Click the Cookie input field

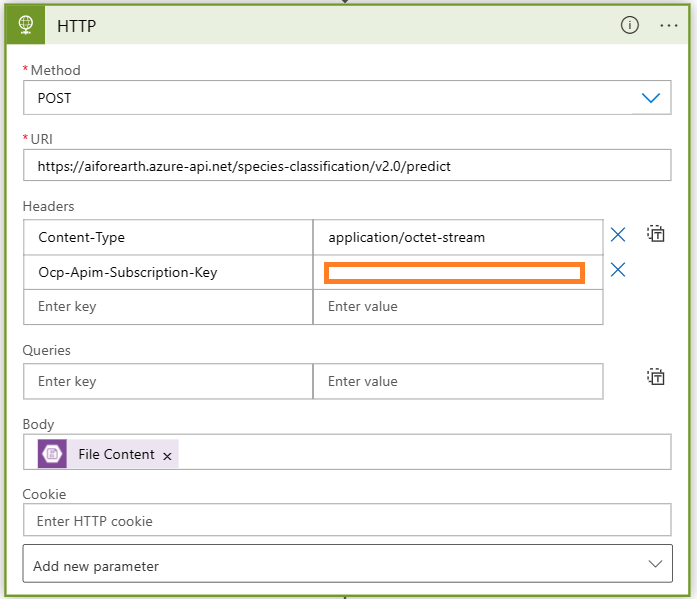click(346, 521)
